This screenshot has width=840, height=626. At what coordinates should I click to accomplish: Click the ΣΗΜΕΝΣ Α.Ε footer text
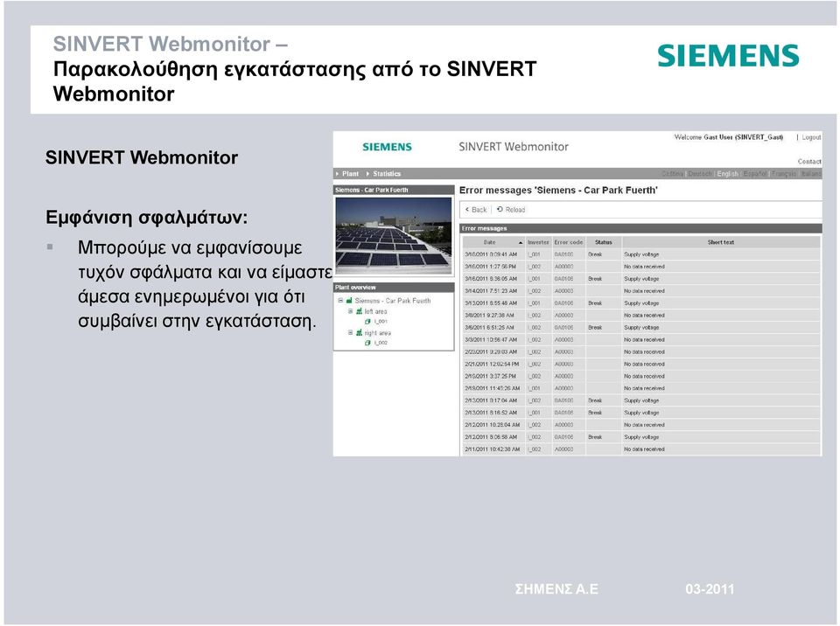(556, 589)
